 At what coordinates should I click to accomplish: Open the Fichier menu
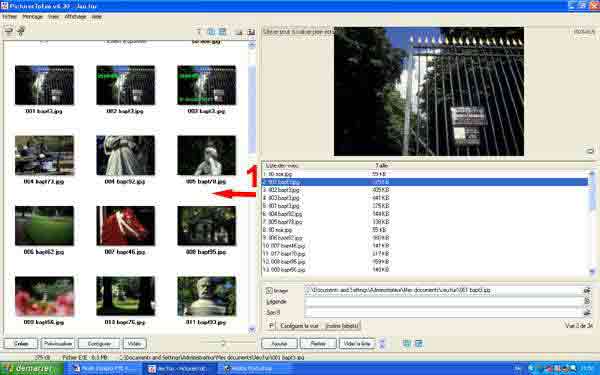point(10,17)
